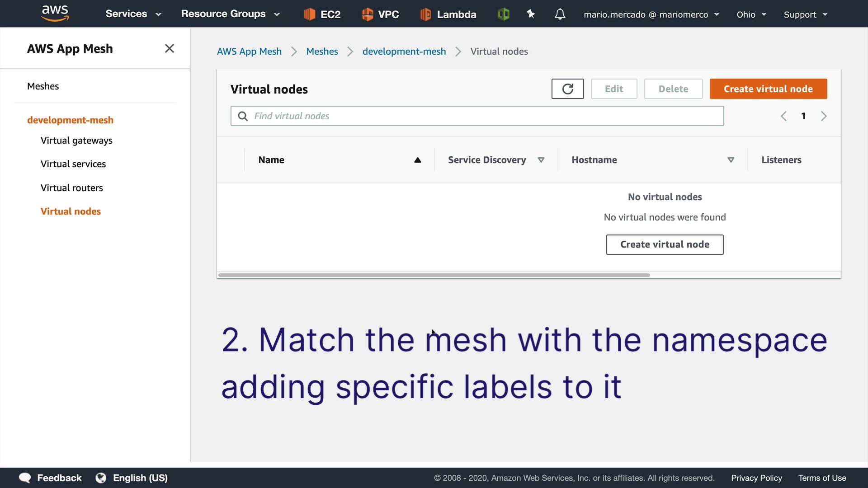
Task: Expand the Services dropdown menu
Action: coord(133,14)
